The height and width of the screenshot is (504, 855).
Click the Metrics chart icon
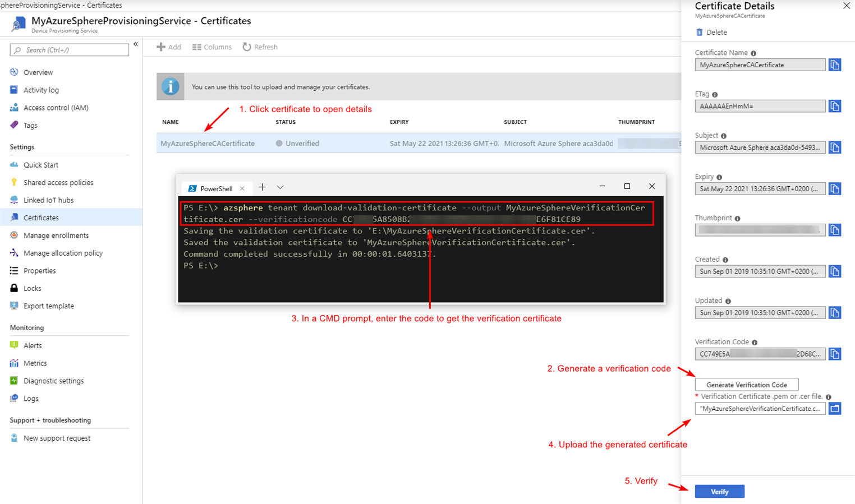[14, 363]
